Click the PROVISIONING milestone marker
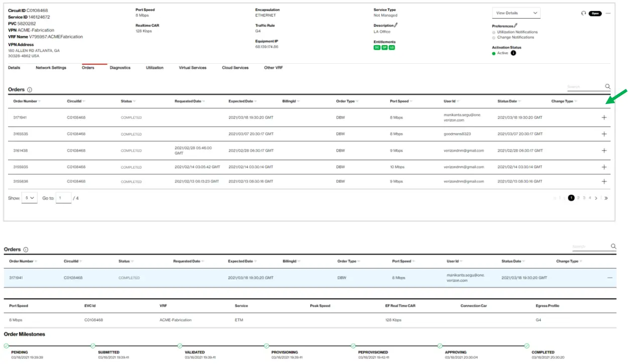The height and width of the screenshot is (364, 628). 267,345
